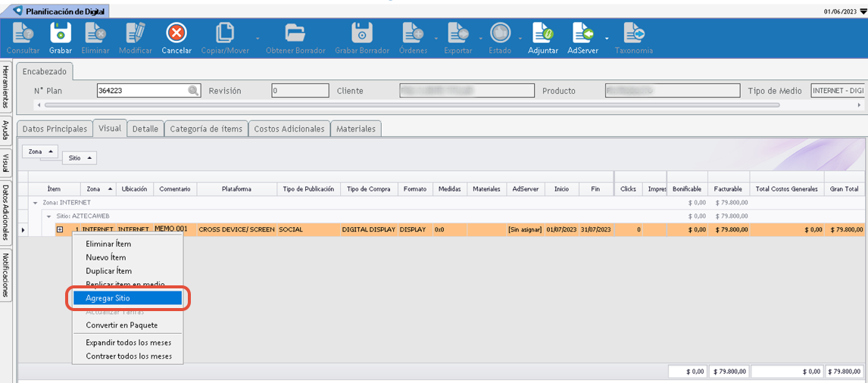
Task: Click the Consultar toolbar icon
Action: pyautogui.click(x=23, y=34)
